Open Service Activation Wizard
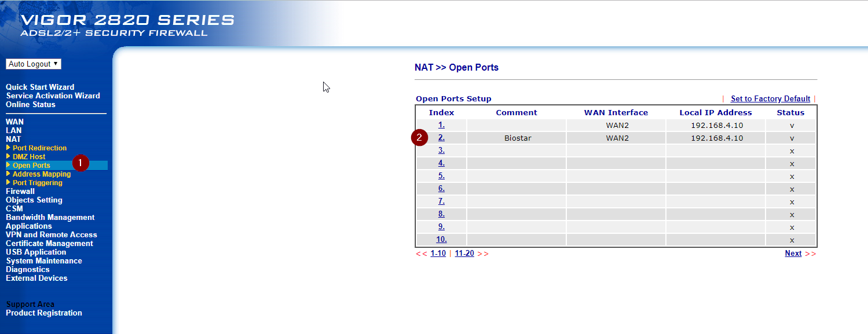This screenshot has height=334, width=868. [x=53, y=96]
